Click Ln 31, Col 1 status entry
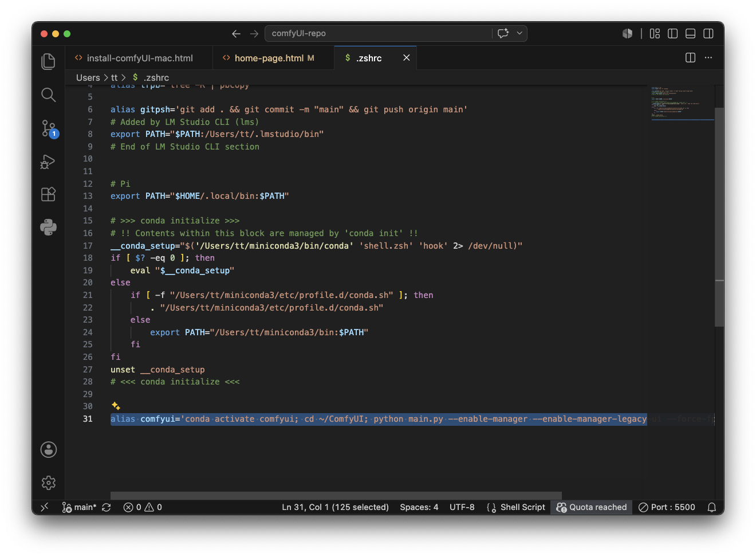 [335, 507]
